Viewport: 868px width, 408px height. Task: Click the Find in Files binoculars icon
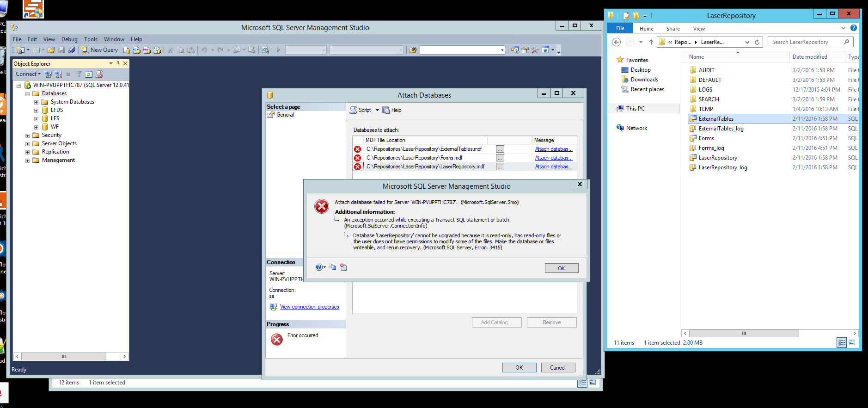(413, 50)
